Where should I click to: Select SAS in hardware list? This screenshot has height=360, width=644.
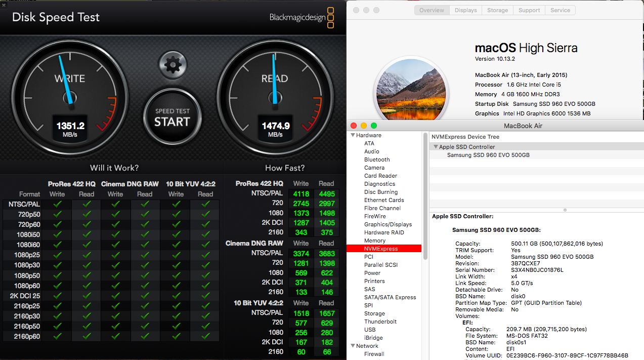click(x=370, y=289)
